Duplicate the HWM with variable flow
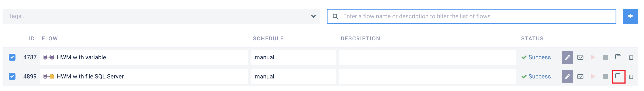The width and height of the screenshot is (644, 91). pyautogui.click(x=618, y=57)
